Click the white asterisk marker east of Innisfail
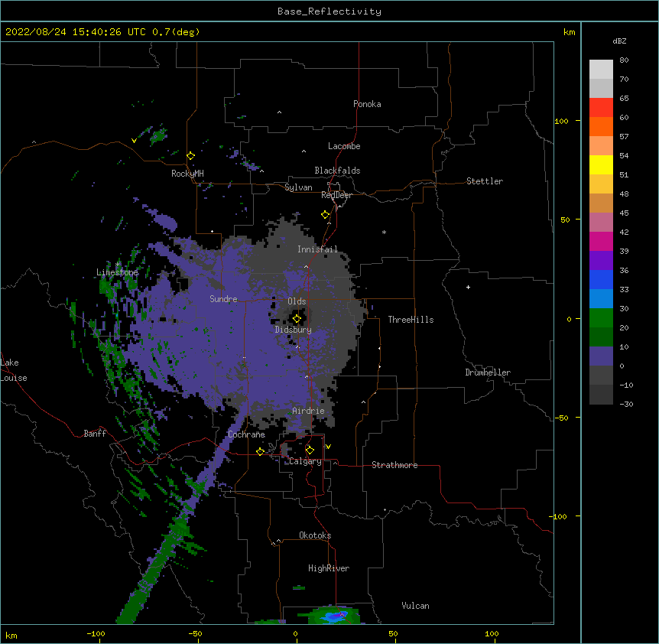Screen dimensions: 659x644 pyautogui.click(x=384, y=232)
